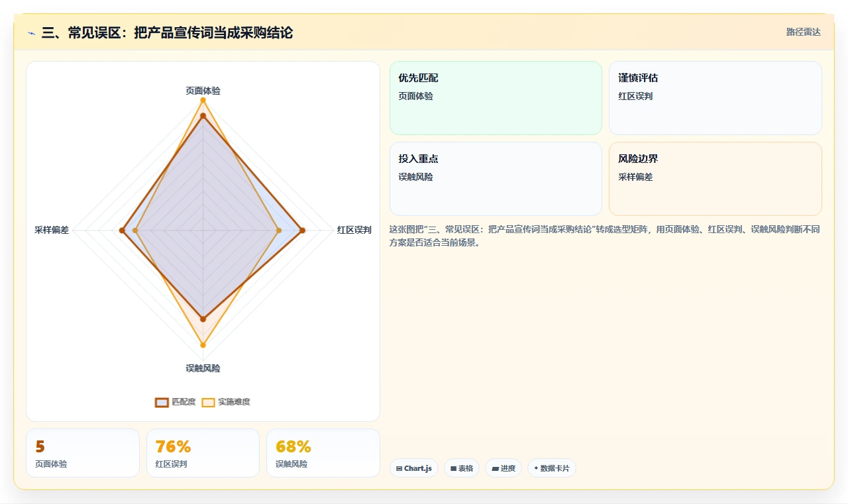Image resolution: width=848 pixels, height=504 pixels.
Task: Click the diamond icon in 数据卡片 chip
Action: coord(536,468)
